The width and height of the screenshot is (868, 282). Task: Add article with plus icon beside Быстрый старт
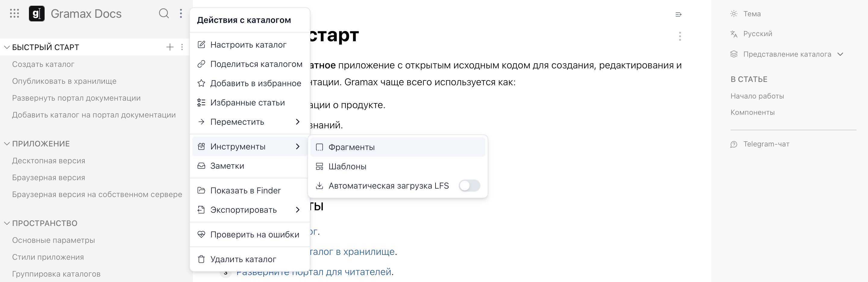click(x=170, y=47)
